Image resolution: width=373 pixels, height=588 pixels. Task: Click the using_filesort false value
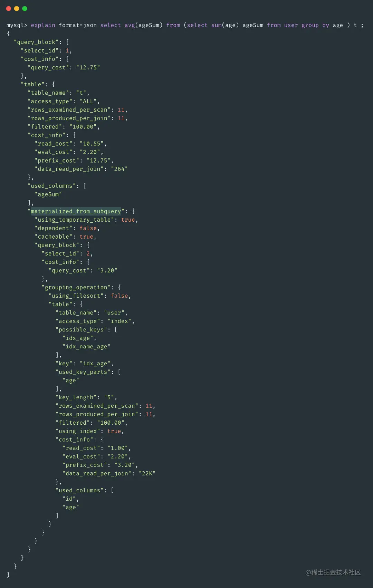[x=119, y=296]
